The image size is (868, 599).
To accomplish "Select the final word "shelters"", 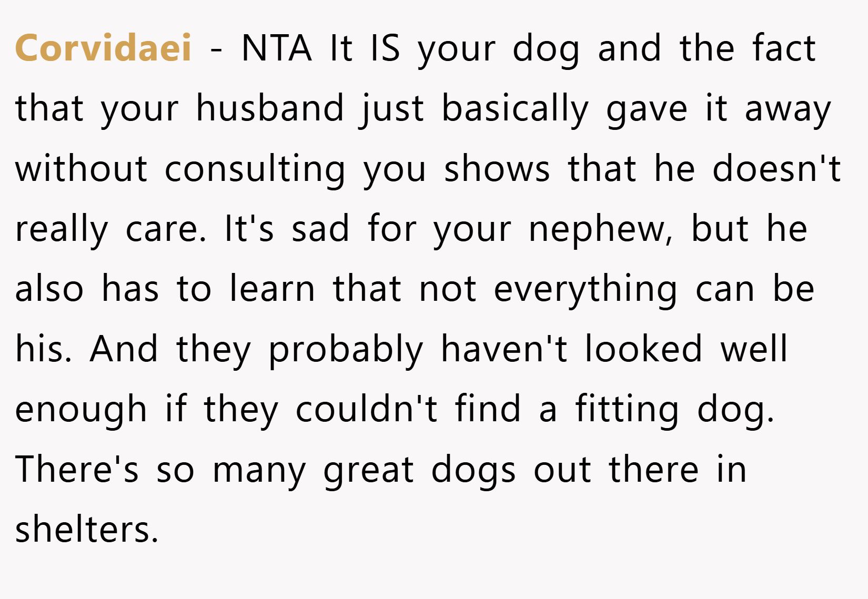I will 87,529.
